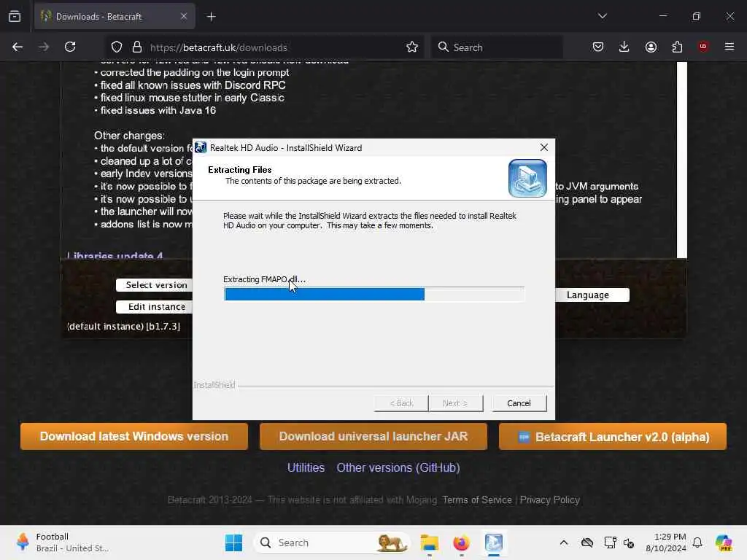This screenshot has height=560, width=747.
Task: Click the cloud sync tray icon
Action: tap(587, 542)
